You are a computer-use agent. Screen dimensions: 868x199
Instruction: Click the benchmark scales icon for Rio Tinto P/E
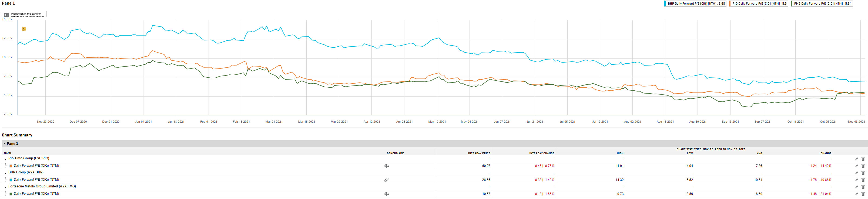pos(387,166)
